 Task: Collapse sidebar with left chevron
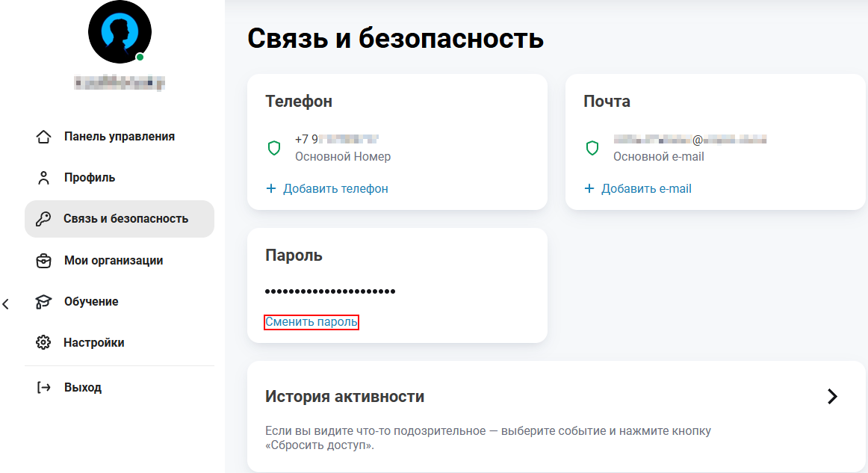5,303
